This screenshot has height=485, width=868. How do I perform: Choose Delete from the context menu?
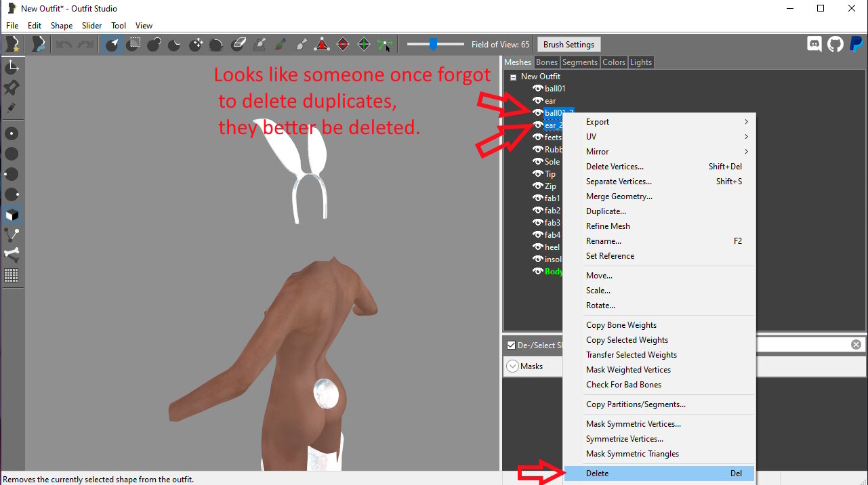pos(659,473)
